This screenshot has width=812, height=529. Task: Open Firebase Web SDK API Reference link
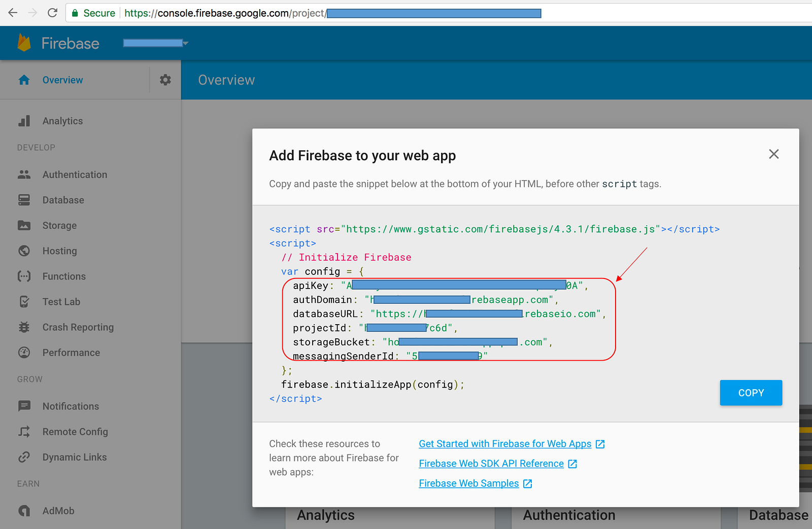click(x=491, y=464)
